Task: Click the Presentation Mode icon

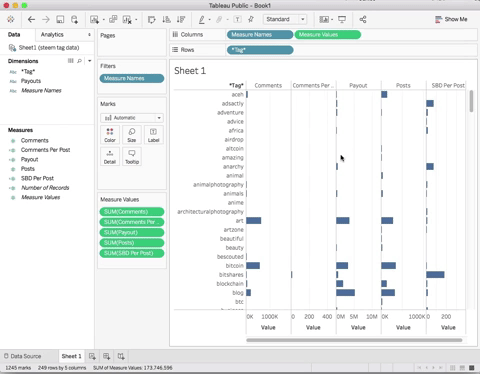Action: pyautogui.click(x=342, y=19)
